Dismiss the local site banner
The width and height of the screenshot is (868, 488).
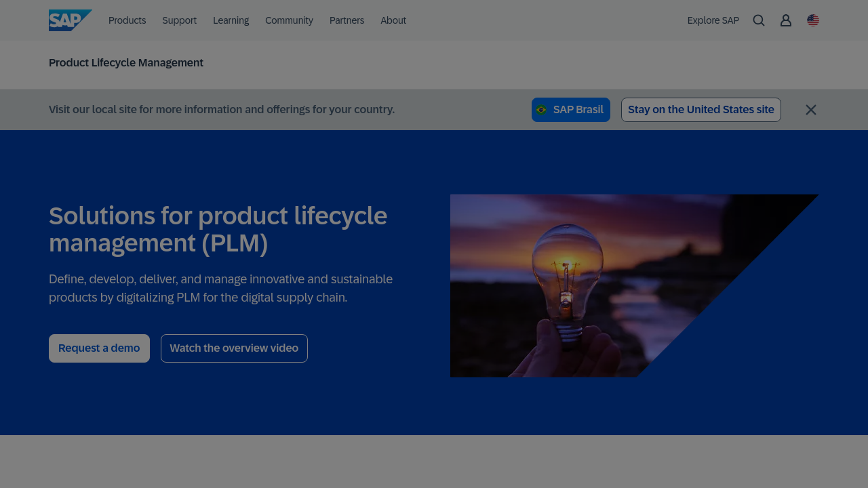[810, 110]
